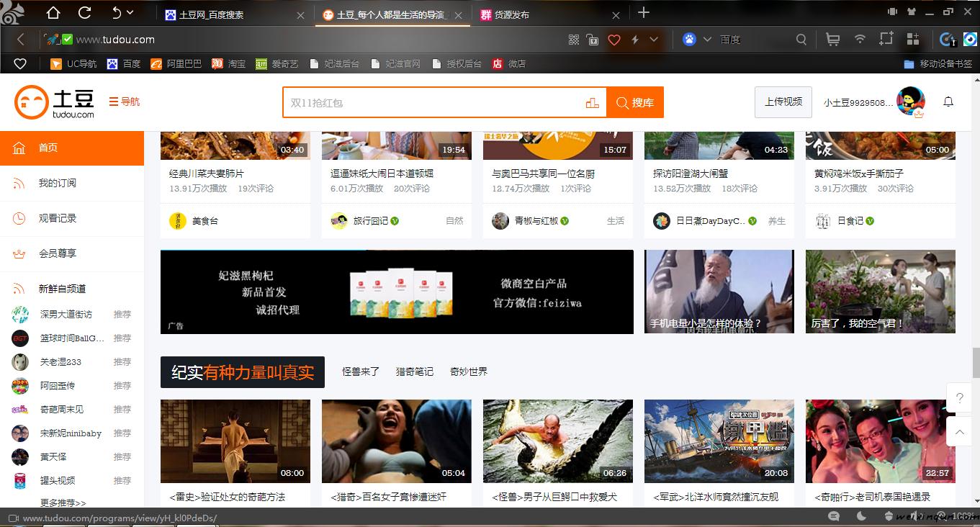This screenshot has height=527, width=980.
Task: Expand the undo history dropdown arrow
Action: (x=130, y=12)
